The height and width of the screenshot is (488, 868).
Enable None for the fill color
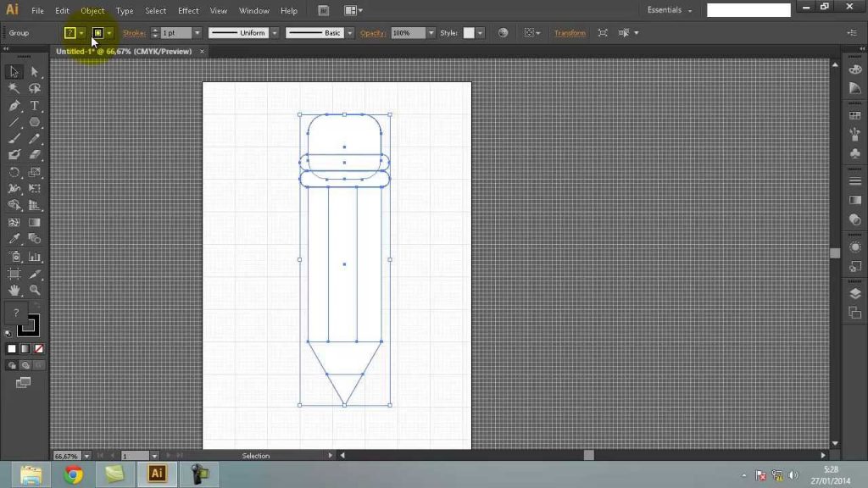(38, 348)
